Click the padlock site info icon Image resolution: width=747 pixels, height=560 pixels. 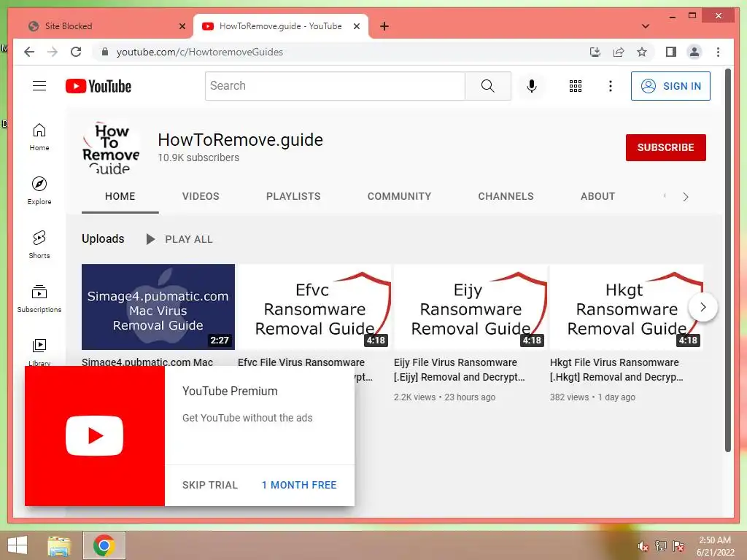tap(105, 52)
